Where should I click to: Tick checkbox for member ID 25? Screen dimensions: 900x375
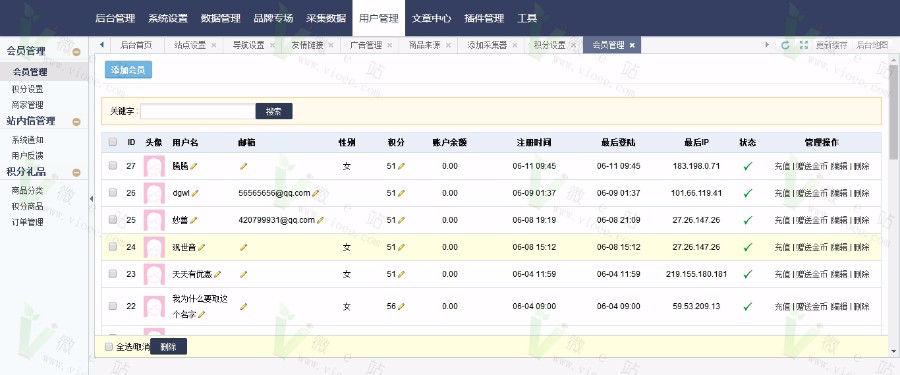pyautogui.click(x=112, y=219)
